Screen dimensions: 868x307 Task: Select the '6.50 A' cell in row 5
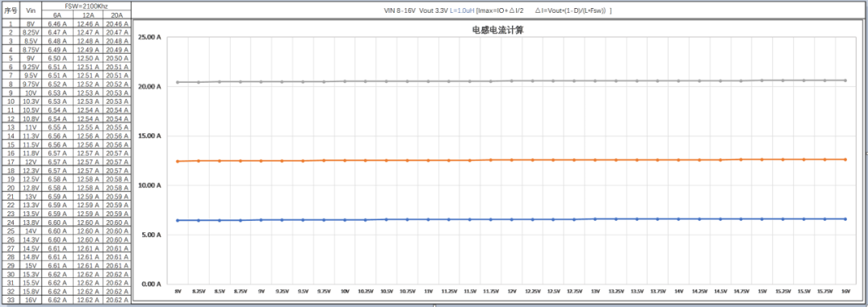(x=57, y=59)
